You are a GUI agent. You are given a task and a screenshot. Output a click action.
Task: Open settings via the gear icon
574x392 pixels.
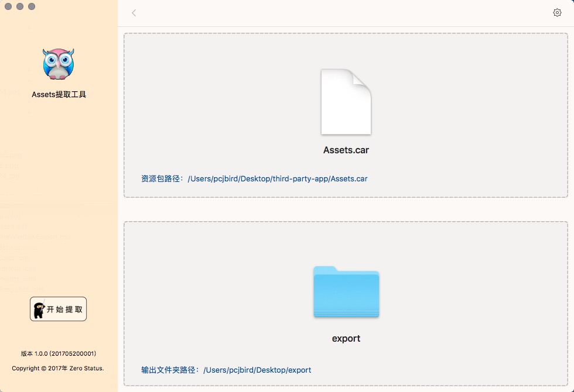[557, 13]
